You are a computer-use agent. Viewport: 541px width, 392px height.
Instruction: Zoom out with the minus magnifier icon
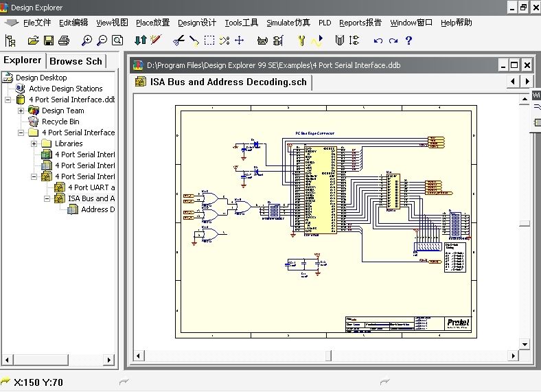point(102,41)
